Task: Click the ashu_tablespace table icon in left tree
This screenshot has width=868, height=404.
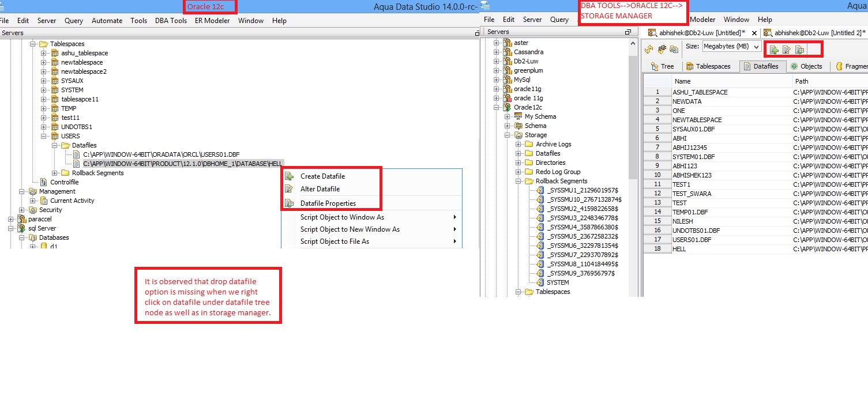Action: [55, 53]
